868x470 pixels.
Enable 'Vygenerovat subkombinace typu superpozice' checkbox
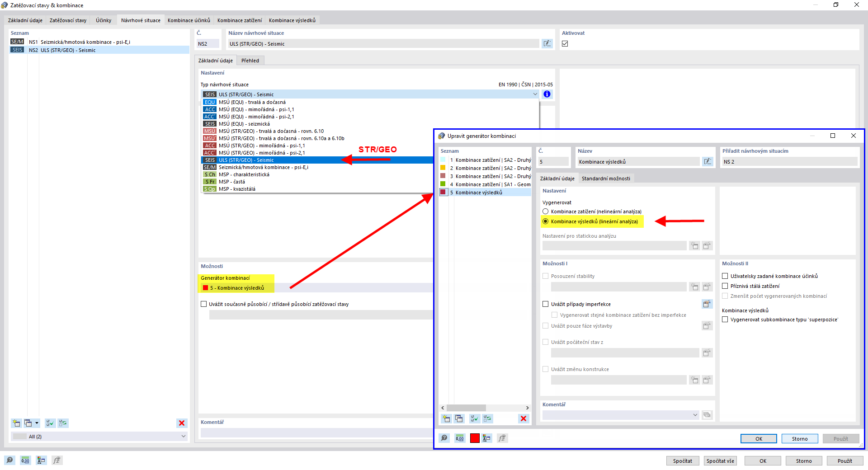pos(725,320)
